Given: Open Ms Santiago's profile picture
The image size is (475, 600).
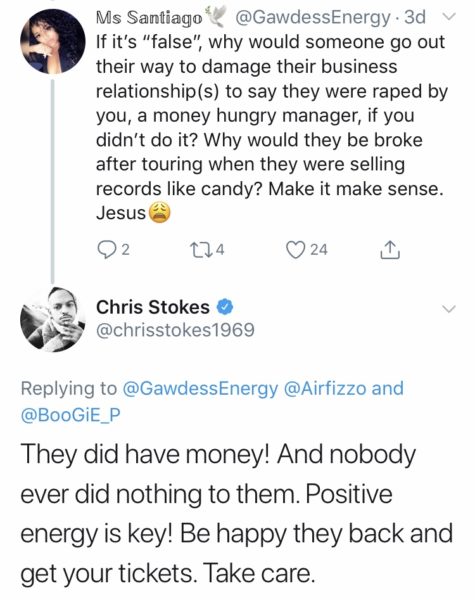Looking at the screenshot, I should pos(53,41).
